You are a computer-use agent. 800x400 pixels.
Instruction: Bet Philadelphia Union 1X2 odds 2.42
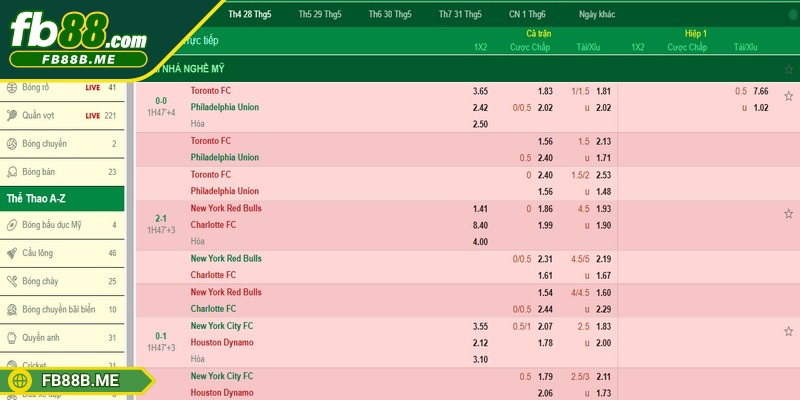[x=480, y=108]
